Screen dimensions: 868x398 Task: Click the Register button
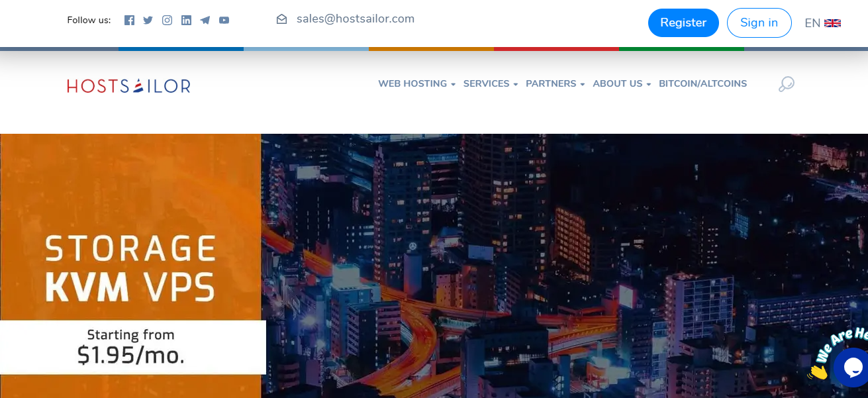pos(683,23)
